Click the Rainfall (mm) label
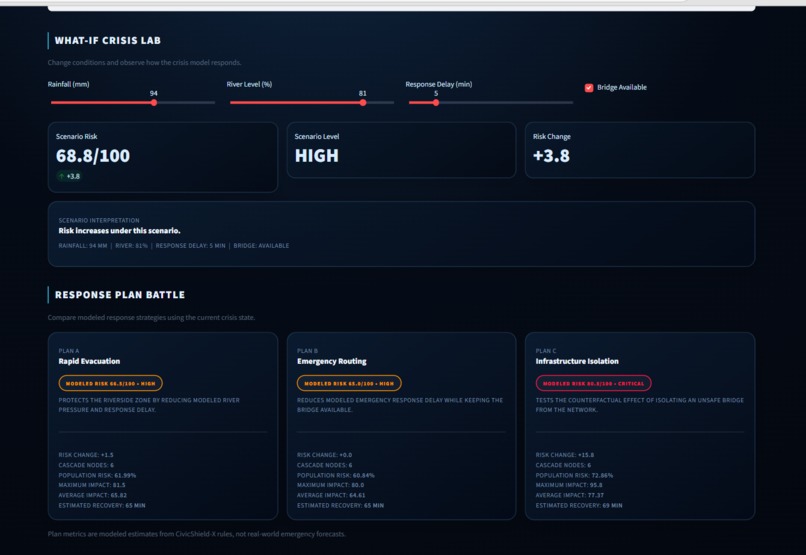Image resolution: width=806 pixels, height=555 pixels. (68, 84)
